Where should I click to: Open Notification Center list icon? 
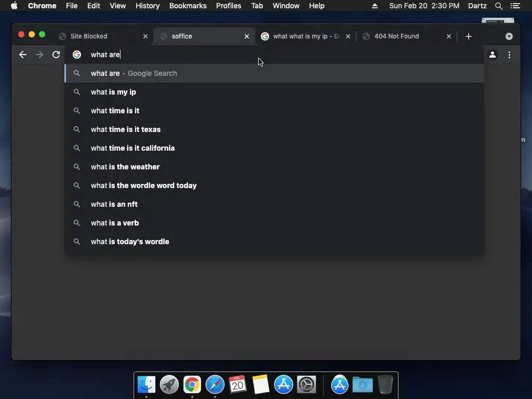[515, 6]
